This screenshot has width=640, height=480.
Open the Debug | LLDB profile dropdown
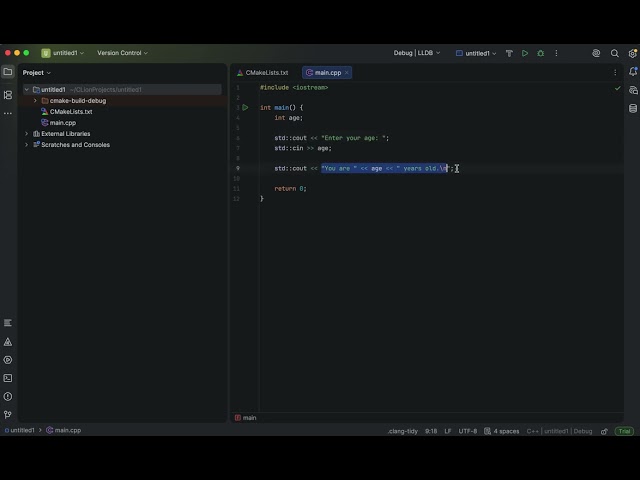tap(417, 53)
